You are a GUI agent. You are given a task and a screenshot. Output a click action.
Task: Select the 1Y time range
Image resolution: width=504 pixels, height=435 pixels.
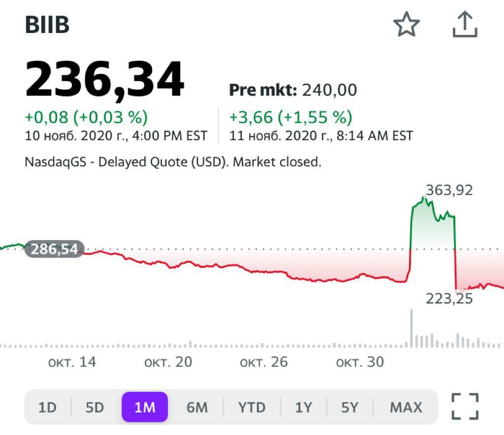304,407
